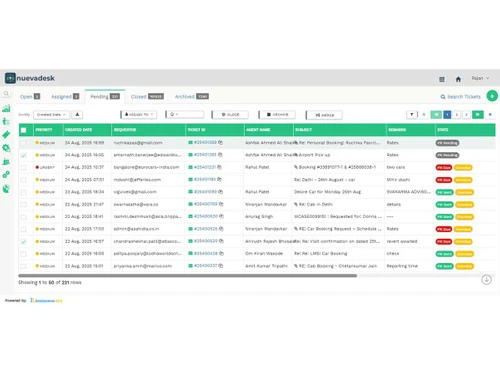Open the head profile icon in sidebar

(6, 189)
